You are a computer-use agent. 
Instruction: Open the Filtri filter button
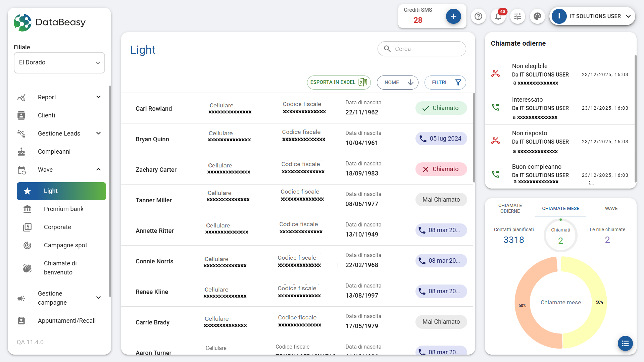point(445,83)
